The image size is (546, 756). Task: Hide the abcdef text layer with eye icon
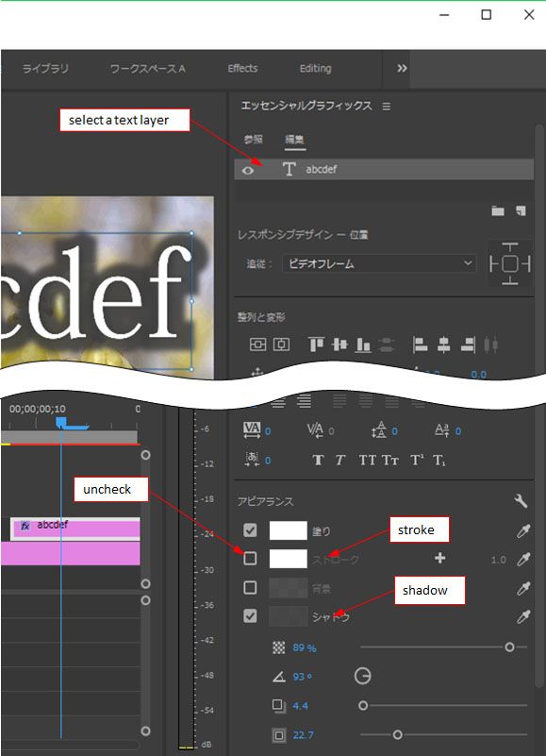(x=248, y=170)
